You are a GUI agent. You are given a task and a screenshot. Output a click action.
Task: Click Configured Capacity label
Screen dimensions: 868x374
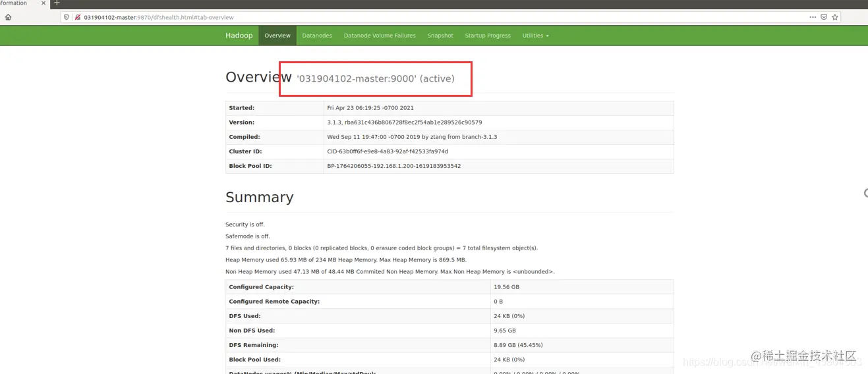click(262, 287)
